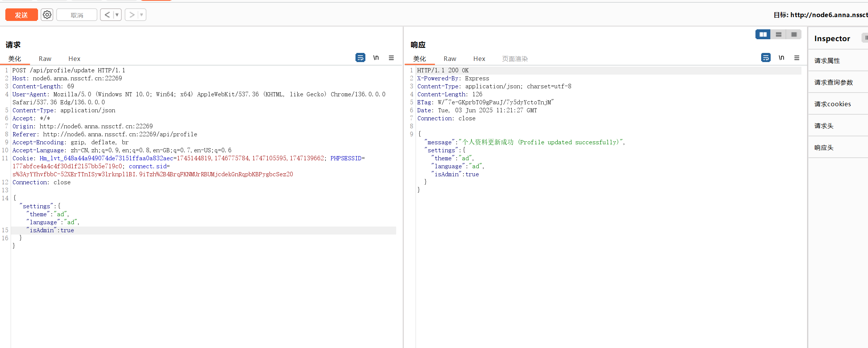
Task: Select combined single-pane layout icon
Action: [x=794, y=34]
